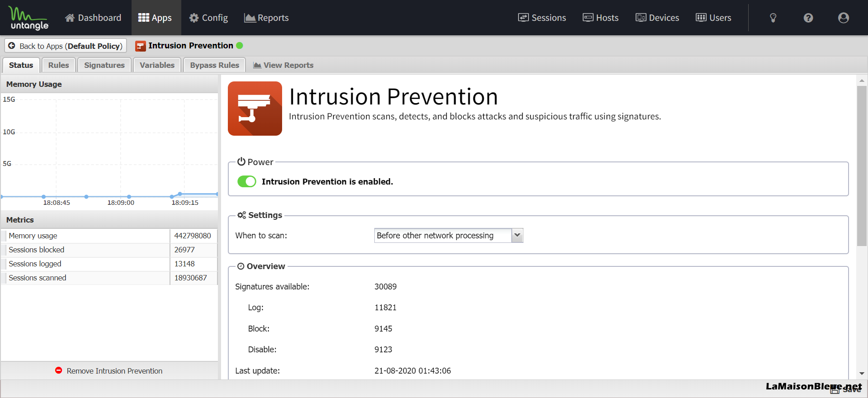Select the Sessions logged metric row
The image size is (868, 398).
(x=109, y=264)
